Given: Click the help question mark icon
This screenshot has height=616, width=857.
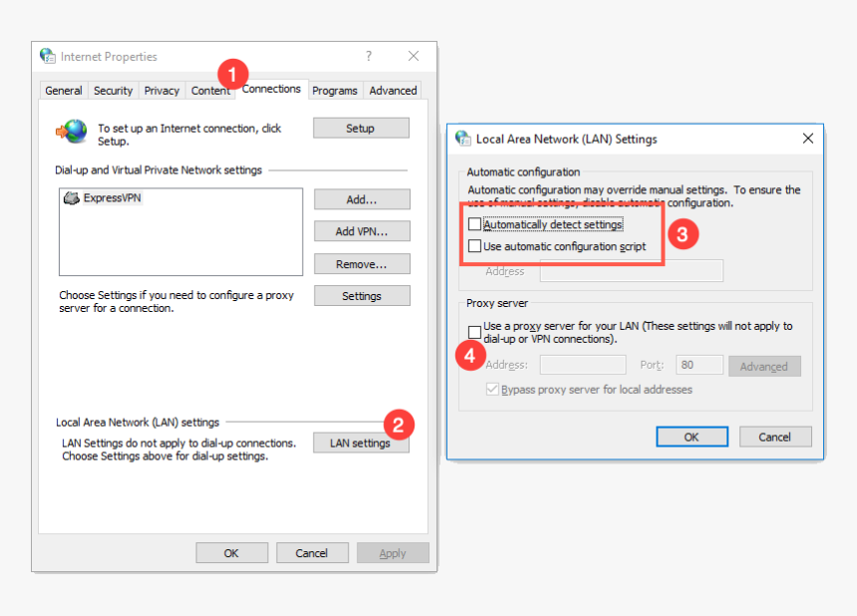Looking at the screenshot, I should coord(368,56).
